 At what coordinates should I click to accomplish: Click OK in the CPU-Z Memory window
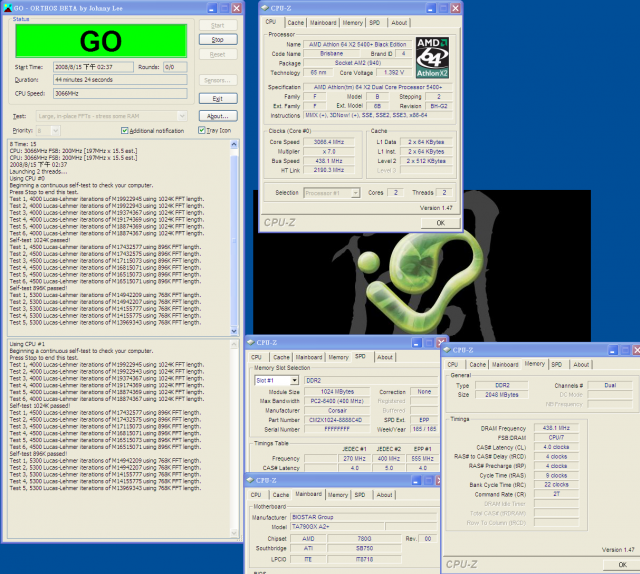click(622, 565)
